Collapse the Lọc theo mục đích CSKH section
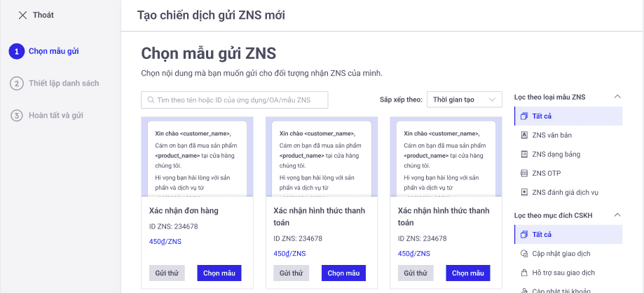This screenshot has width=644, height=293. (617, 215)
